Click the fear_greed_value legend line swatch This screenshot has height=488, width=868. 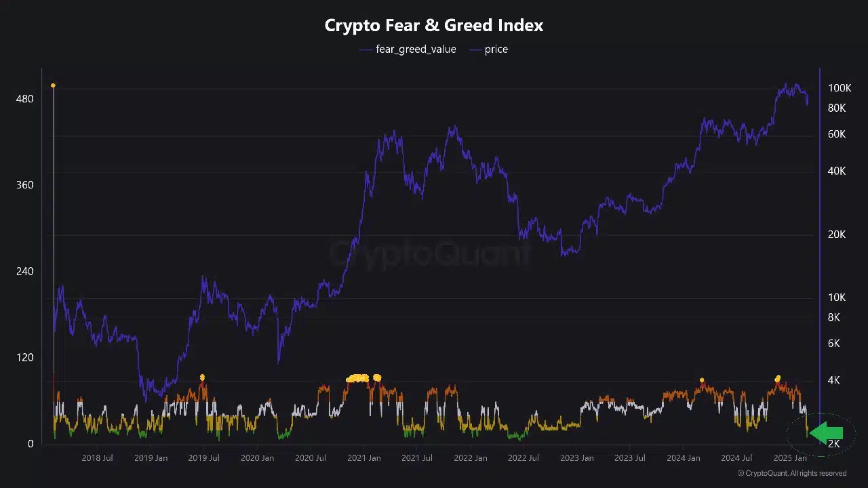[366, 49]
